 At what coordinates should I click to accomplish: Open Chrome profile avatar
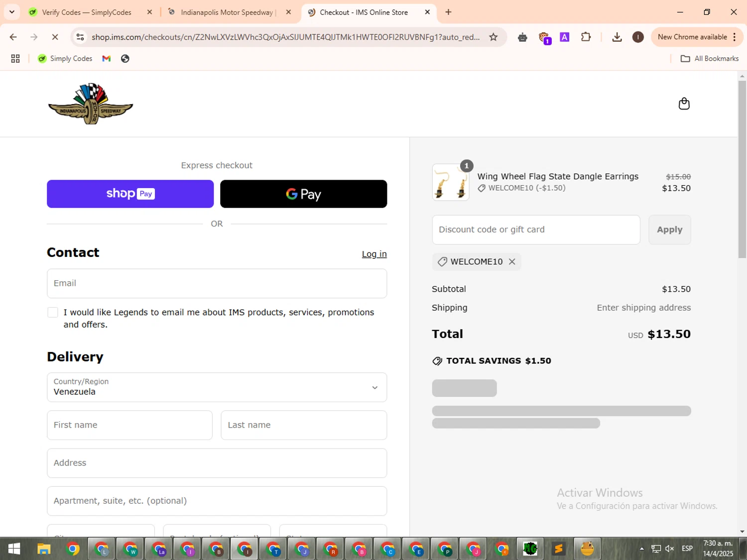638,37
